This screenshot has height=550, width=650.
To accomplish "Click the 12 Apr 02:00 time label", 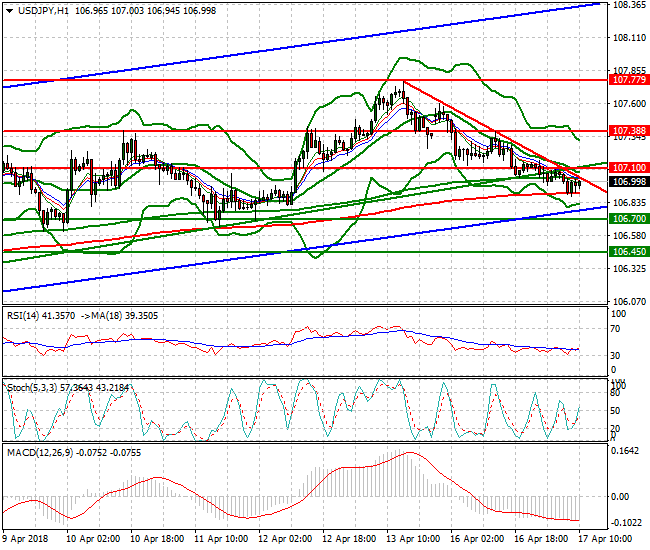I will click(x=285, y=539).
